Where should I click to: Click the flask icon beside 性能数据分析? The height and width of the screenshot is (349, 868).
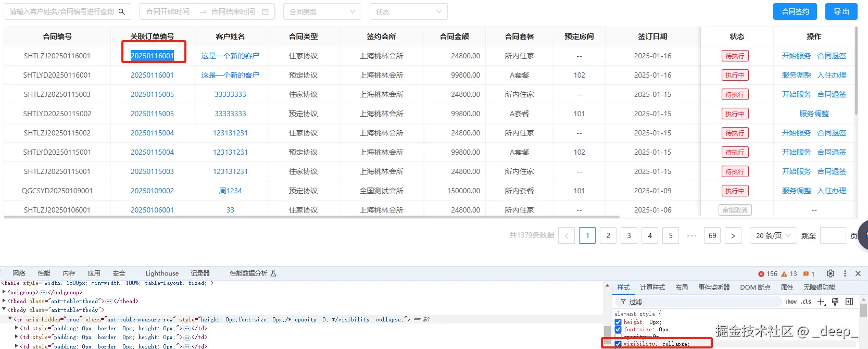click(x=273, y=273)
